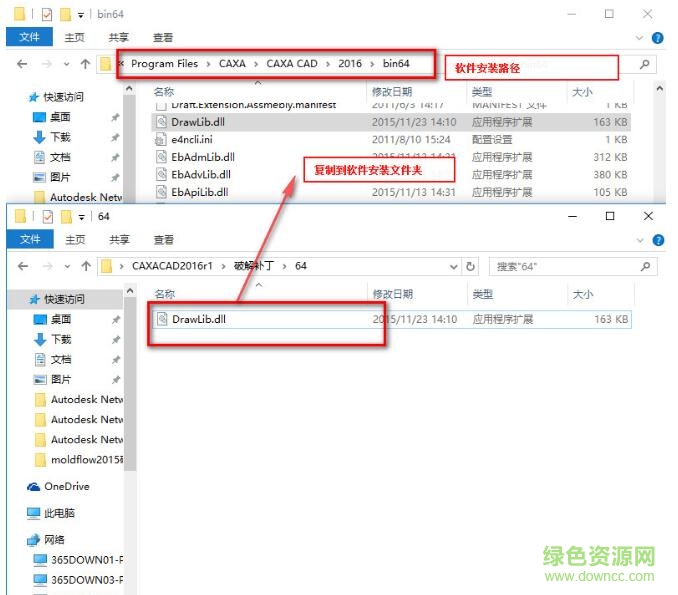Screen dimensions: 678x595
Task: Expand the ribbon in the 64 window
Action: [640, 240]
